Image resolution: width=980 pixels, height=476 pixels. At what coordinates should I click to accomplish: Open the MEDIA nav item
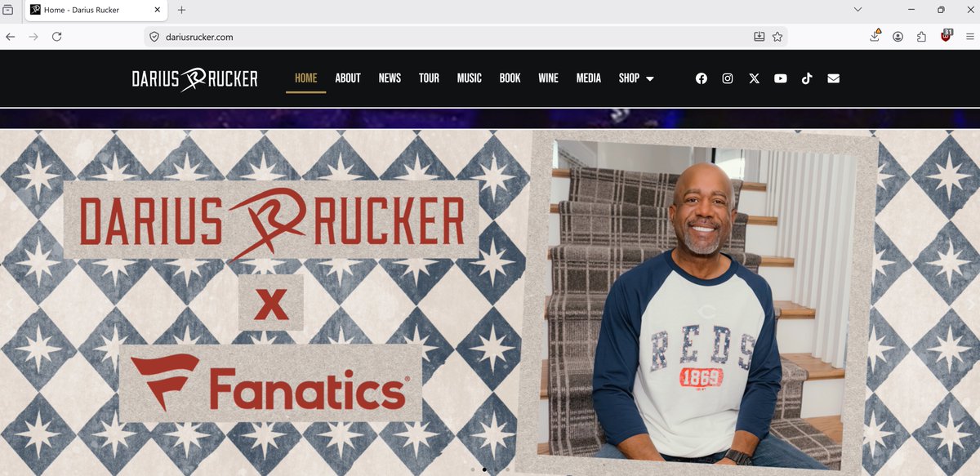588,78
